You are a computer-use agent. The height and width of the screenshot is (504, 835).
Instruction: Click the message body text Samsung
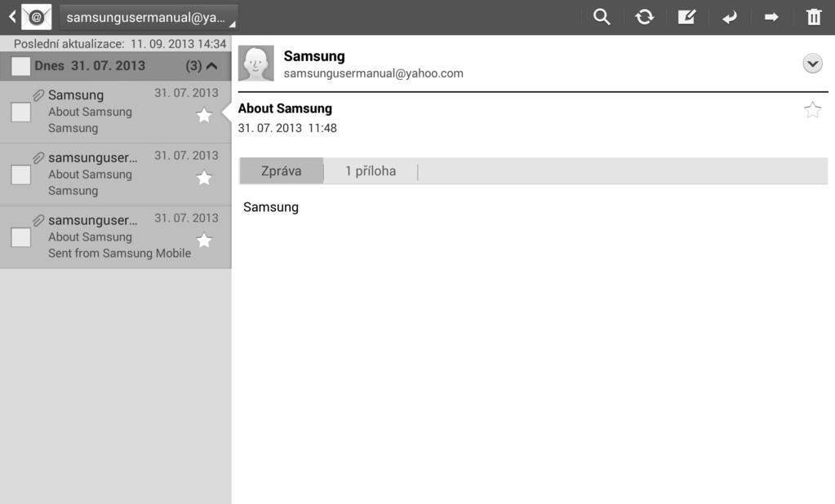coord(270,207)
